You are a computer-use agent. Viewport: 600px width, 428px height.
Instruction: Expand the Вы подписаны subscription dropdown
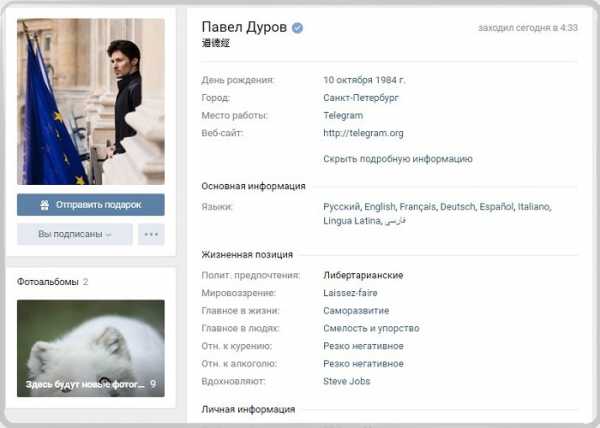click(75, 234)
